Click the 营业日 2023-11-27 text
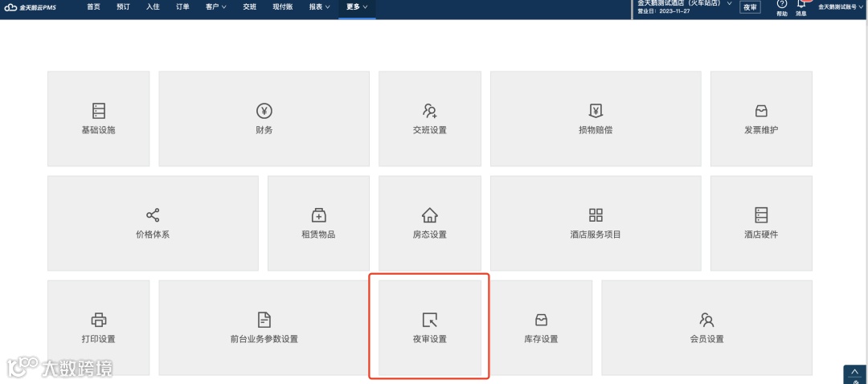 tap(664, 11)
